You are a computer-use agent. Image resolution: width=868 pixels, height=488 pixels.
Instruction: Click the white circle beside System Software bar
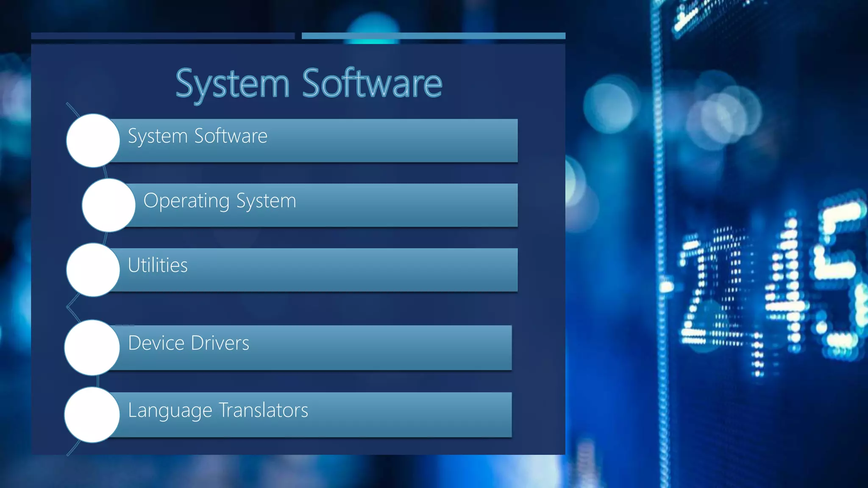pos(93,140)
